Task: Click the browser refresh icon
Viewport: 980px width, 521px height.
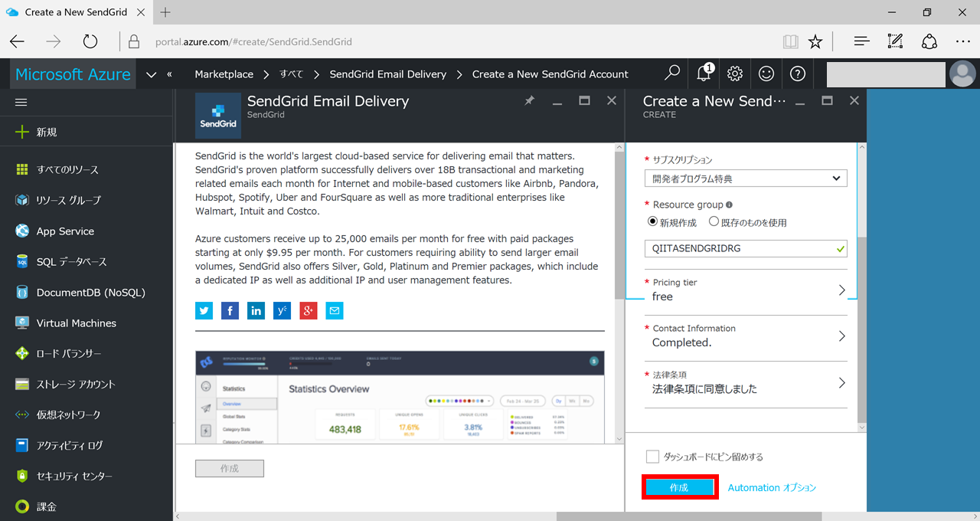Action: [90, 41]
